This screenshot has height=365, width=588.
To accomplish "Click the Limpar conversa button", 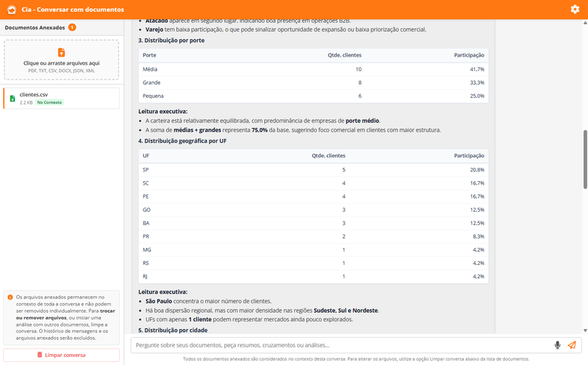I will coord(62,355).
